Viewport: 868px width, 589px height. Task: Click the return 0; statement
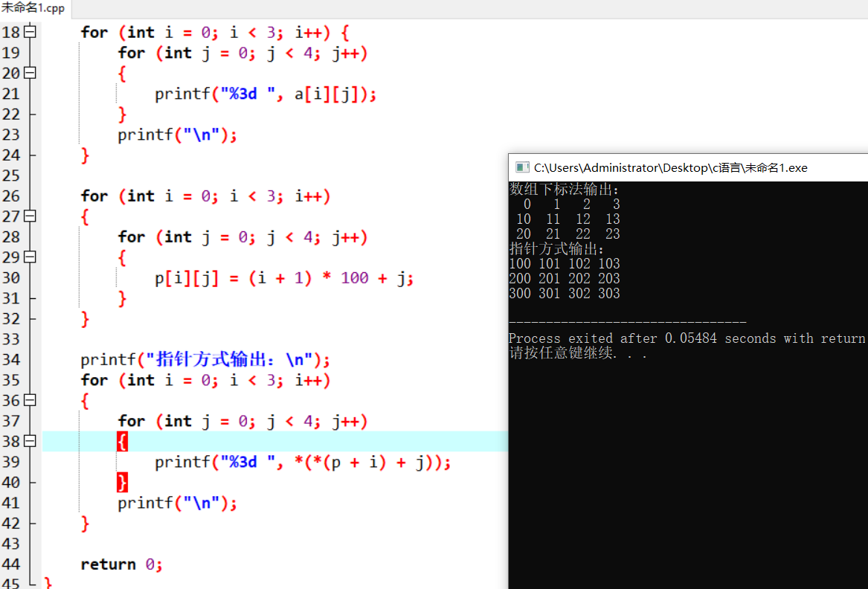pyautogui.click(x=121, y=564)
